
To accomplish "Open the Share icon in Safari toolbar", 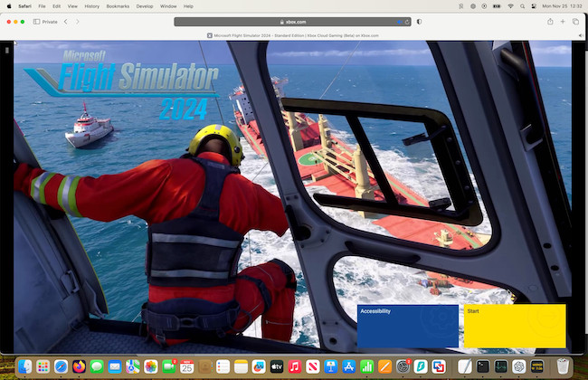I will pos(550,21).
